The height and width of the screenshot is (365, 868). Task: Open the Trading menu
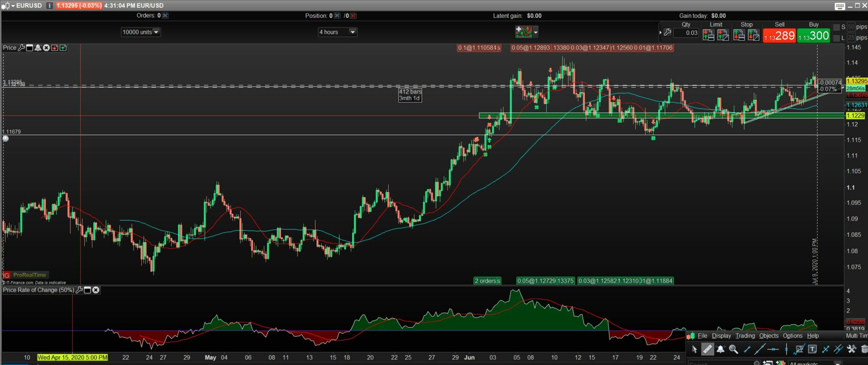[745, 336]
